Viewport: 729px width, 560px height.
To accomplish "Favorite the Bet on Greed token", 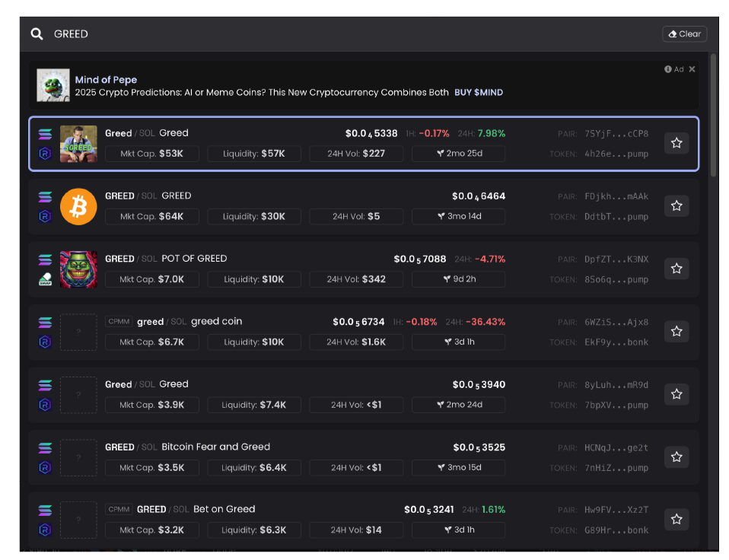I will [x=676, y=518].
